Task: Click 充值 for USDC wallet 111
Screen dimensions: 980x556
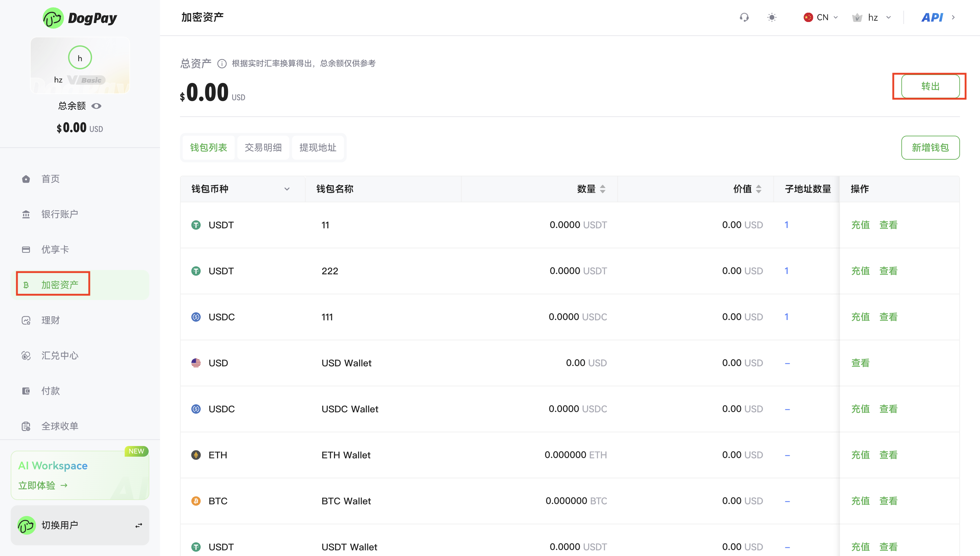Action: tap(861, 317)
